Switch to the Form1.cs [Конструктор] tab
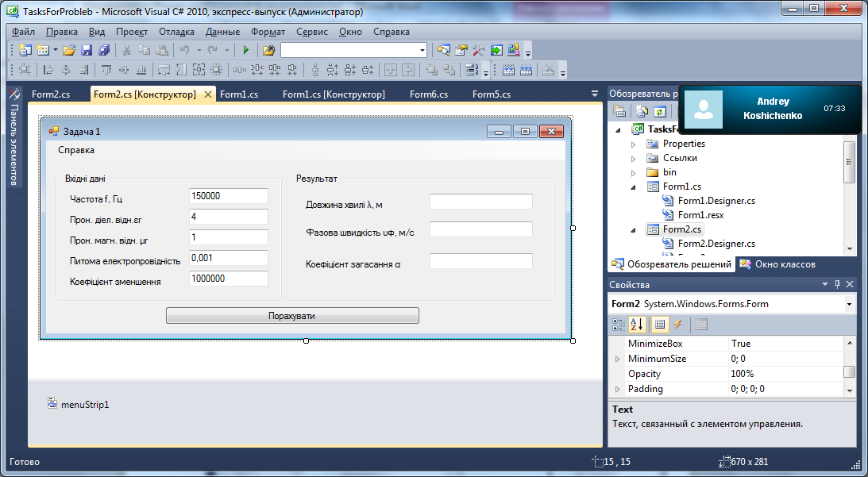This screenshot has width=868, height=477. click(x=334, y=94)
